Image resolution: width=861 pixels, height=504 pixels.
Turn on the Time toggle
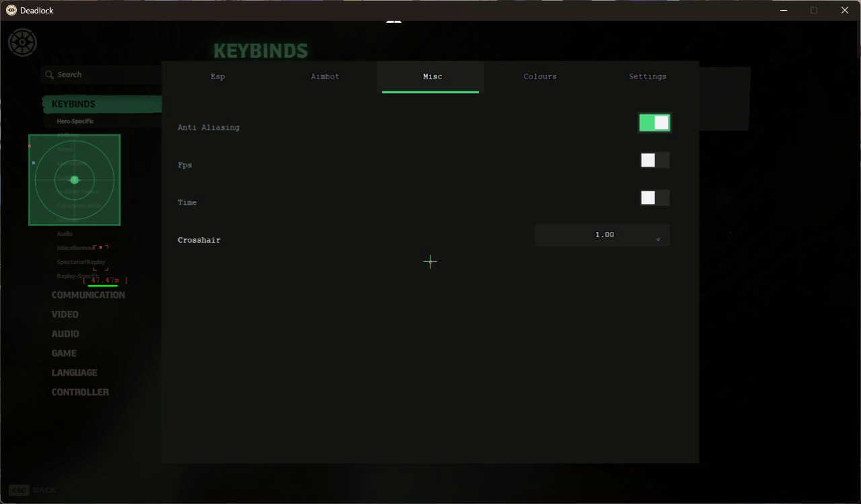(x=654, y=198)
